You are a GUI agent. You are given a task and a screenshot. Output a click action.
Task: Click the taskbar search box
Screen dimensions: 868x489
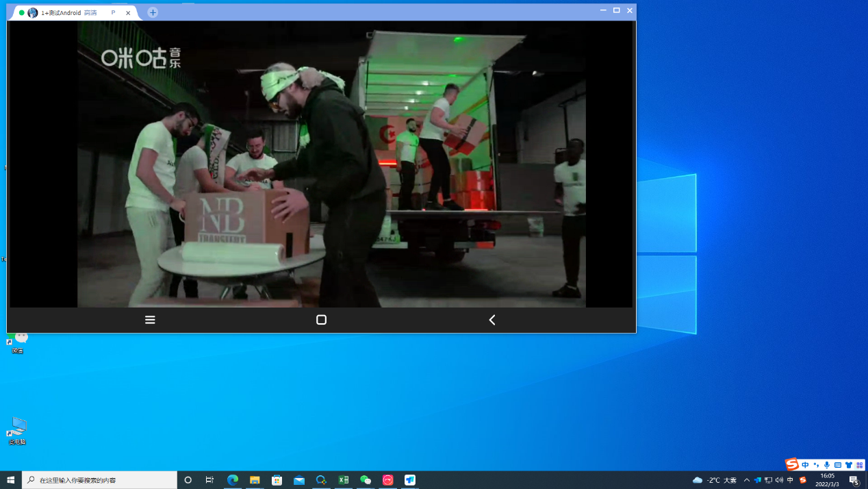click(99, 480)
